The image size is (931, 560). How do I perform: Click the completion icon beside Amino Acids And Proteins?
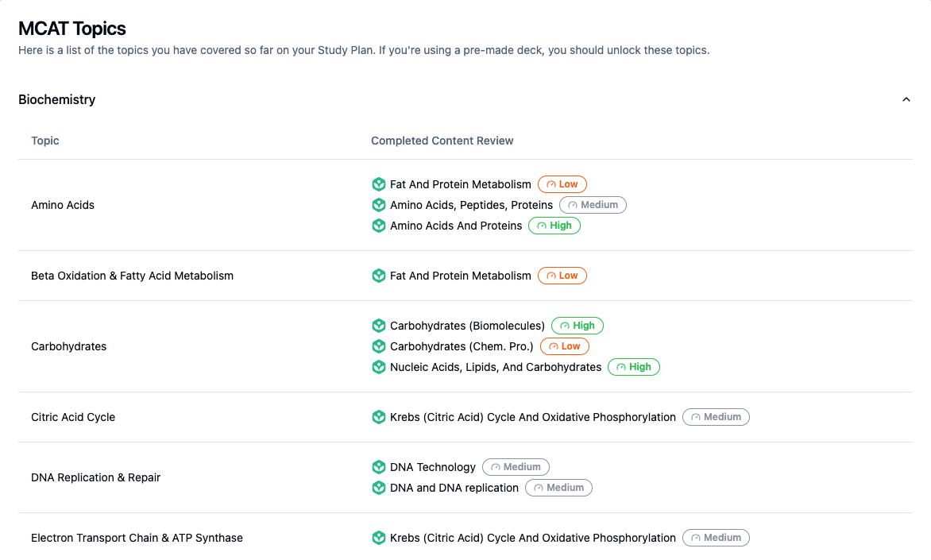pyautogui.click(x=379, y=226)
